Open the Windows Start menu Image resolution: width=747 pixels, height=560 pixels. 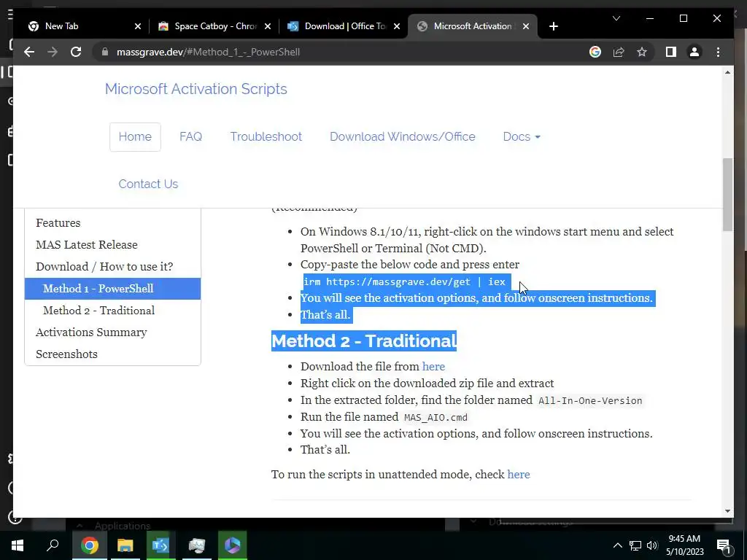(18, 545)
